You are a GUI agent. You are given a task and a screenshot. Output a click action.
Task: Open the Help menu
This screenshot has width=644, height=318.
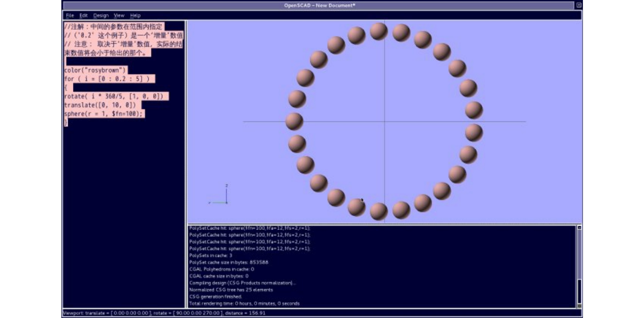[x=135, y=16]
